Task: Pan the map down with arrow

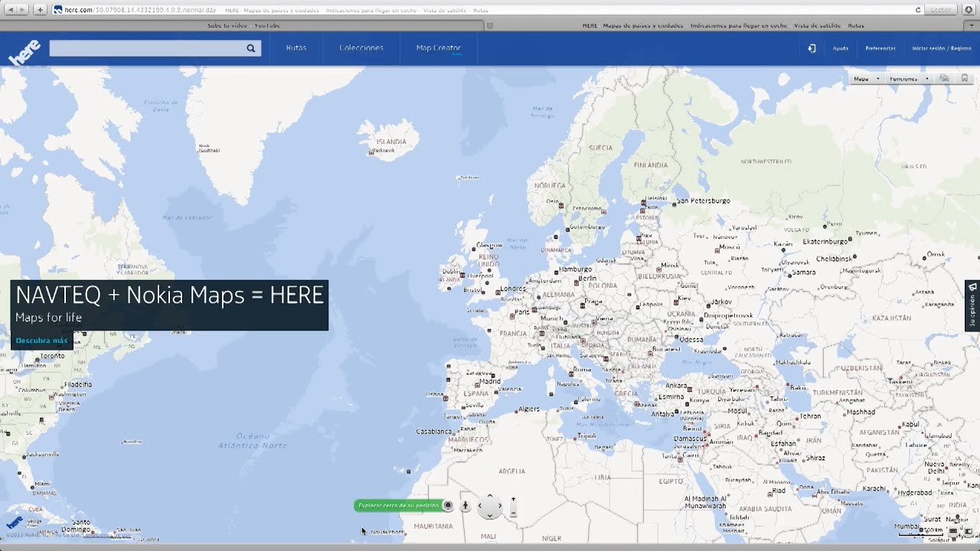Action: 490,516
